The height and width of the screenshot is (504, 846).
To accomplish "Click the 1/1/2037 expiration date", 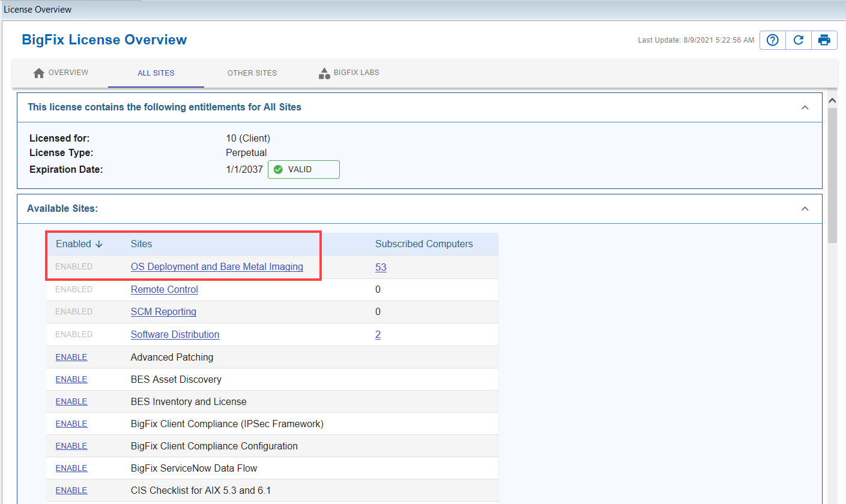I will coord(244,170).
